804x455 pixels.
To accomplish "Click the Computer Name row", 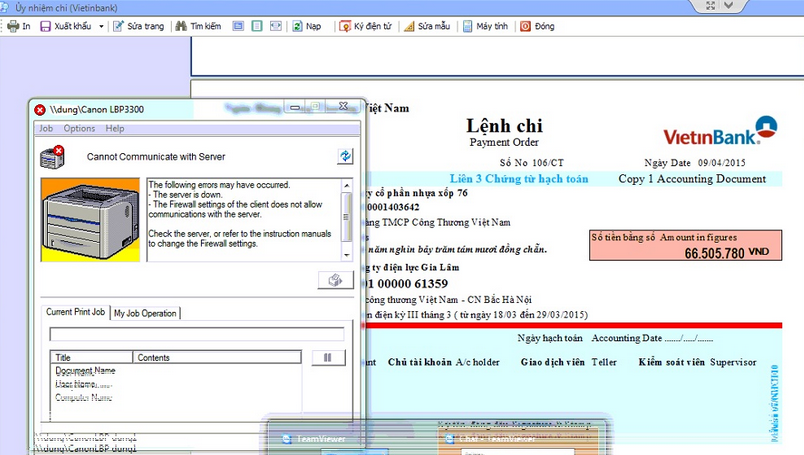I will (84, 397).
